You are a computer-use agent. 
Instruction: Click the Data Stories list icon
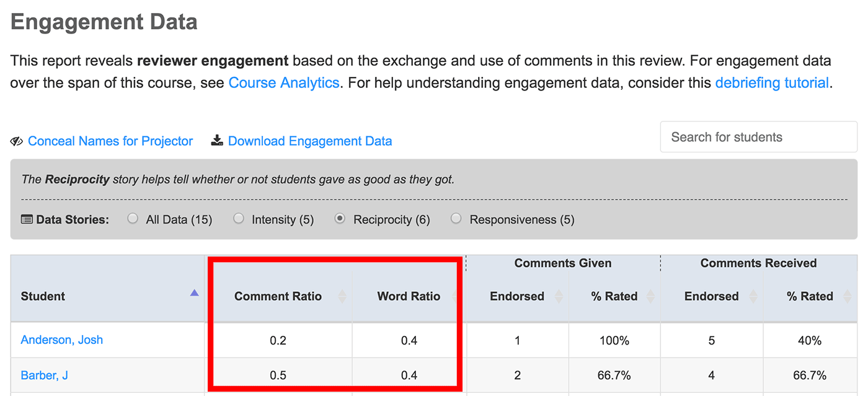(27, 219)
